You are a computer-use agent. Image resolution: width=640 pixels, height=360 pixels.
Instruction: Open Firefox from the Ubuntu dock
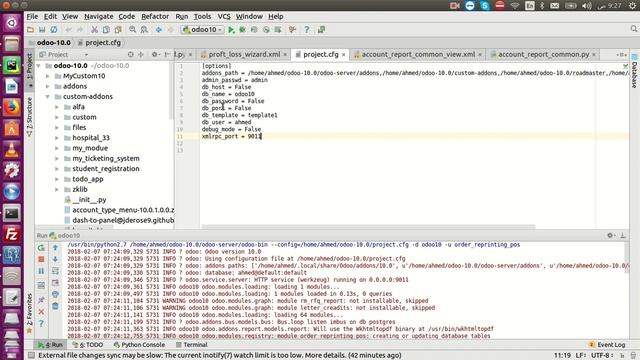(11, 108)
